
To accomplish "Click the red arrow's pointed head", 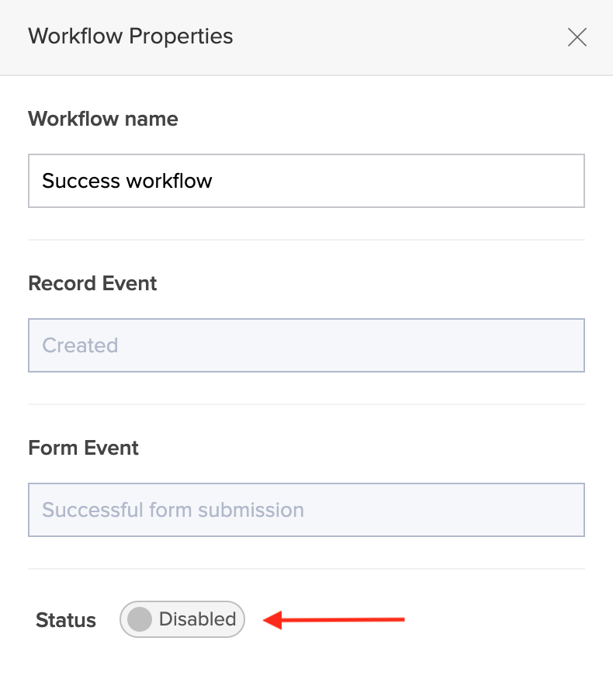I will 272,619.
